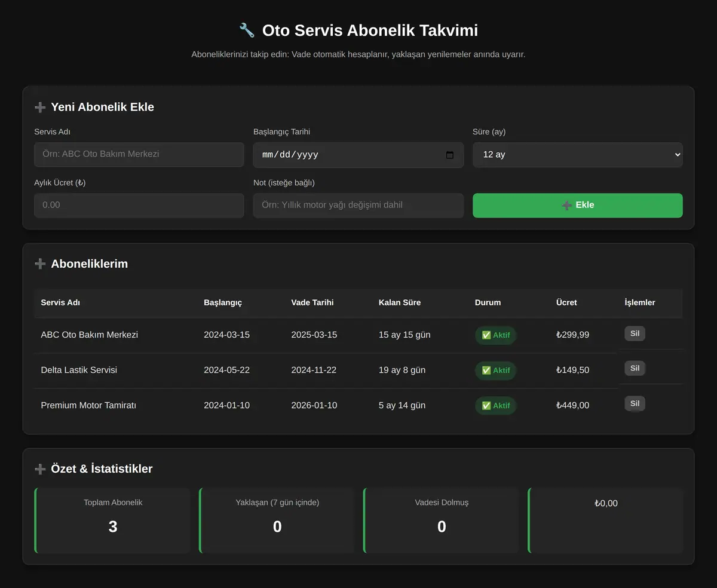Click the Toplam Abonelik summary card

pos(112,520)
